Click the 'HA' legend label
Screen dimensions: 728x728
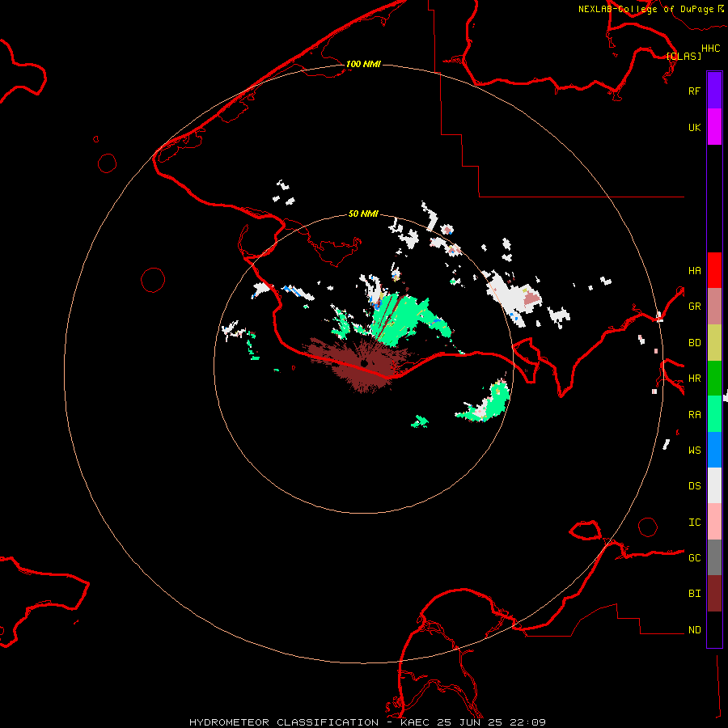click(x=694, y=270)
